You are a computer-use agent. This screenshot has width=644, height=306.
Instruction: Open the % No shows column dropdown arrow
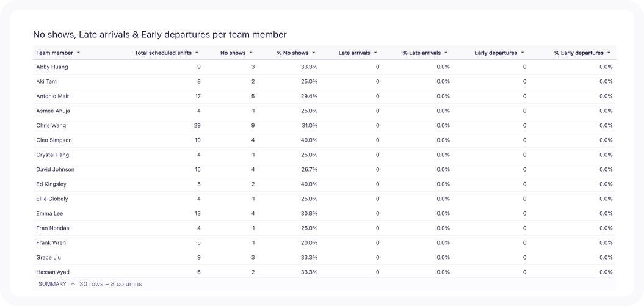(314, 53)
